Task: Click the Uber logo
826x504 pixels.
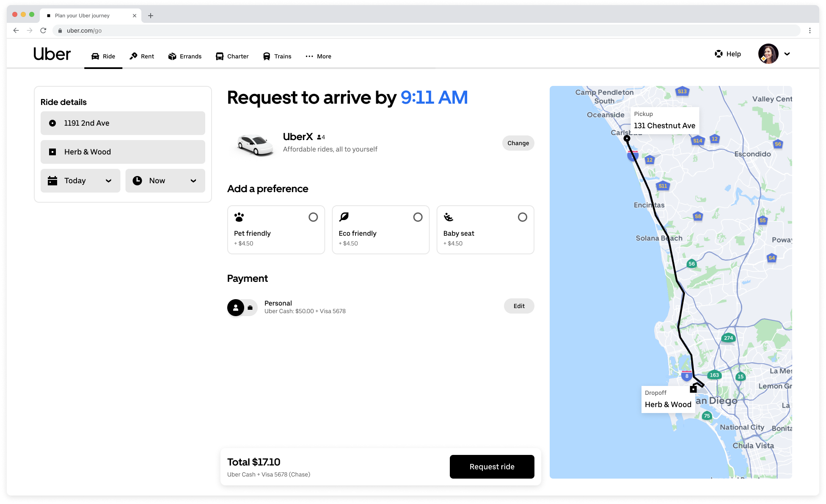Action: pos(52,54)
